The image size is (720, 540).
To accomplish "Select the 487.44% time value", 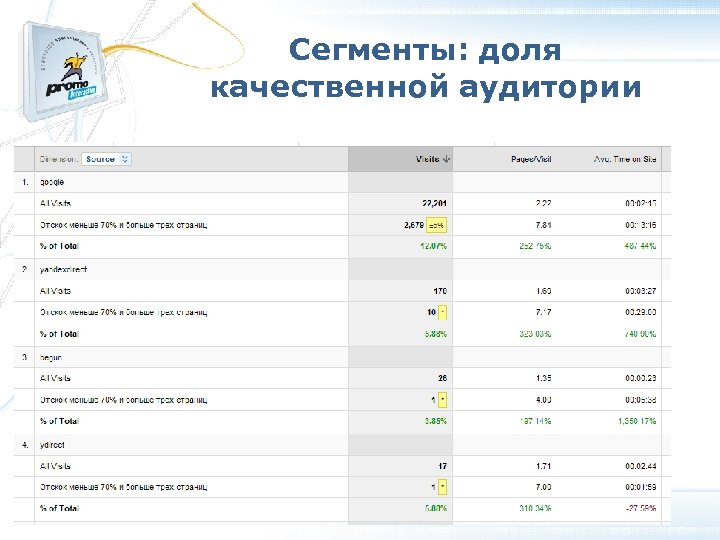I will click(640, 246).
